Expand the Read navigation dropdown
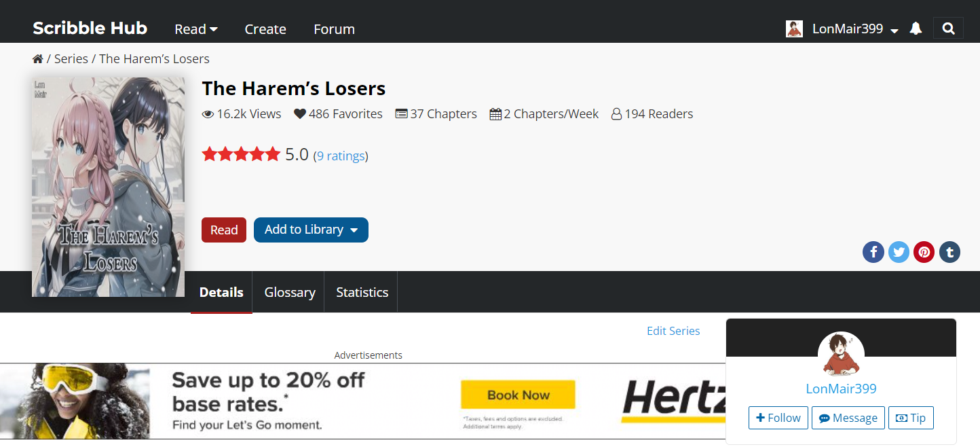980x447 pixels. 196,29
